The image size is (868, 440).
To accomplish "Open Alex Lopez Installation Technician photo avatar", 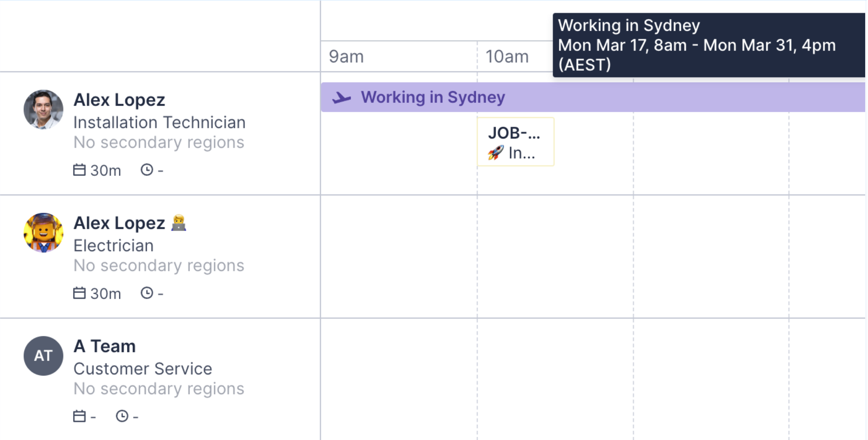I will (x=43, y=109).
